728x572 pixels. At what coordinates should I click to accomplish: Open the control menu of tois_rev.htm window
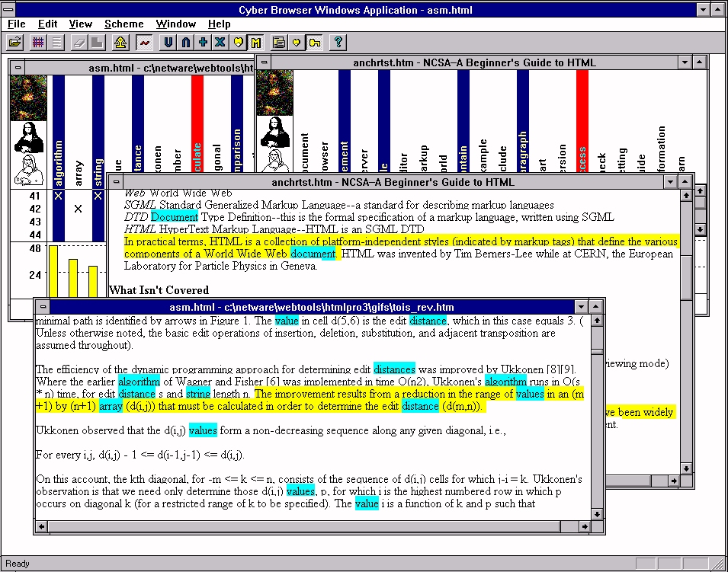click(43, 307)
